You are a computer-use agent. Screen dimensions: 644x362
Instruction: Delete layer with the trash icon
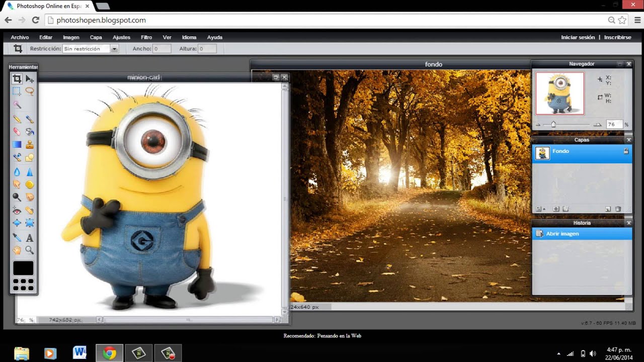coord(618,209)
